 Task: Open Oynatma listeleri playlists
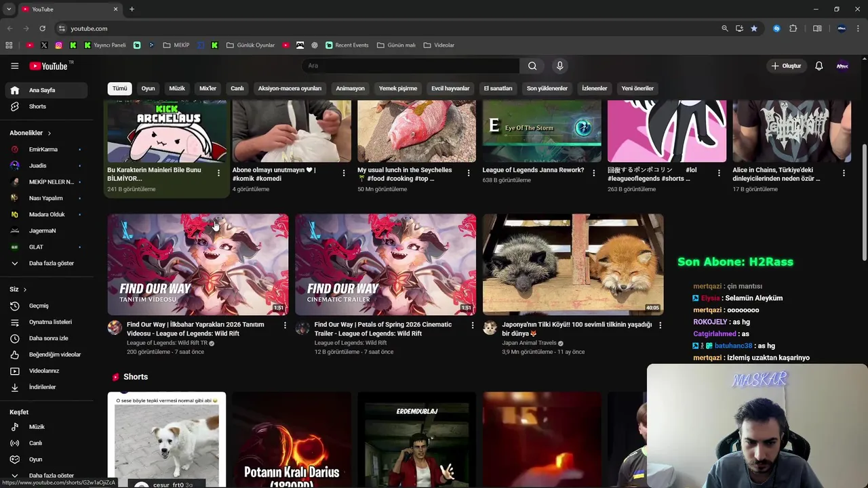click(46, 322)
